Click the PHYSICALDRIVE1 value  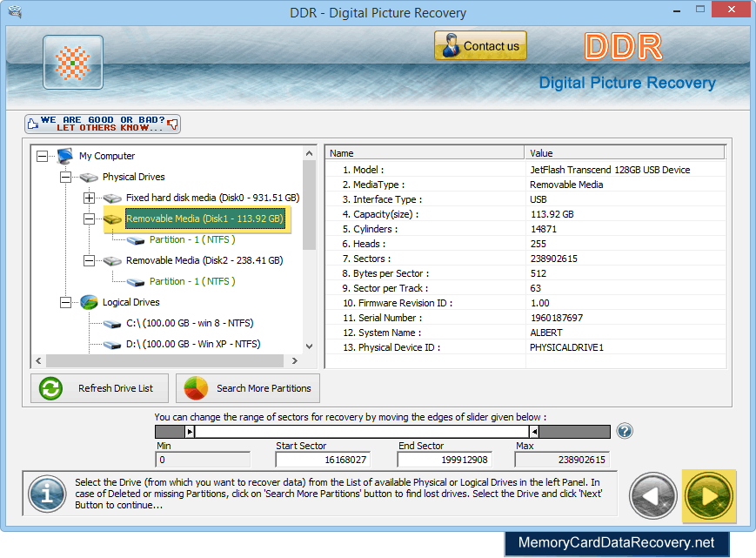coord(566,347)
